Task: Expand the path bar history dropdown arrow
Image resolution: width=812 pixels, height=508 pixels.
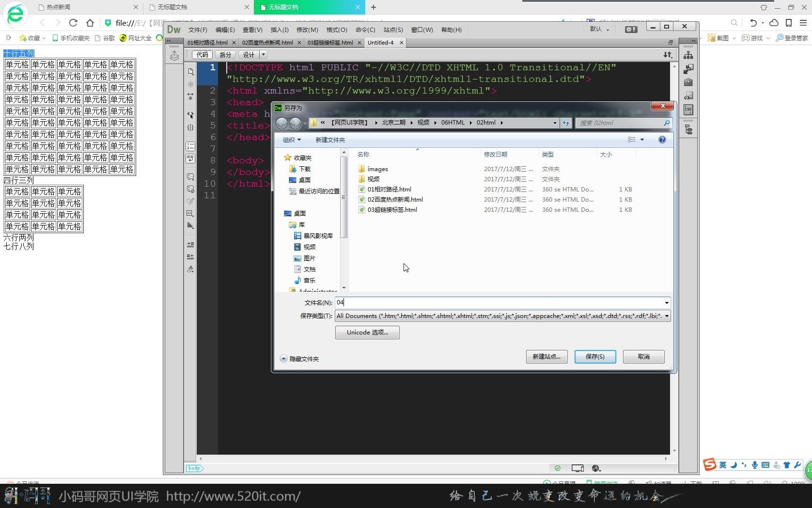Action: click(x=555, y=123)
